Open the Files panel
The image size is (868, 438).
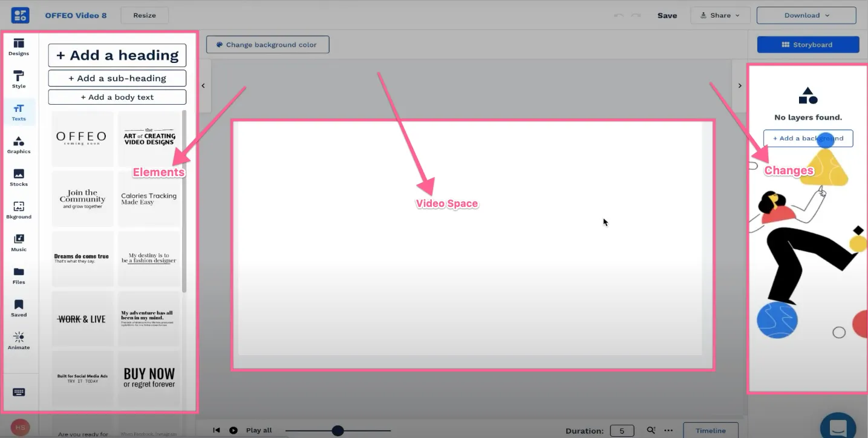[x=19, y=275]
